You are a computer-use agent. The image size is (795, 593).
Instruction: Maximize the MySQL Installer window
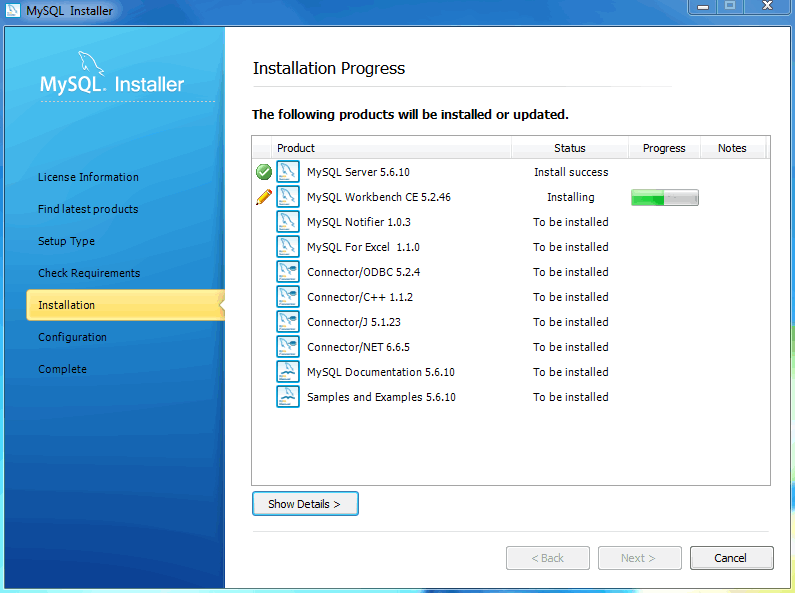(730, 7)
